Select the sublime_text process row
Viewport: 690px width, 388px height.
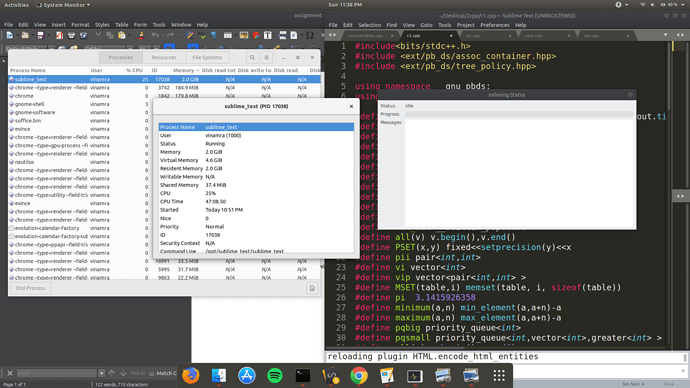click(x=165, y=79)
